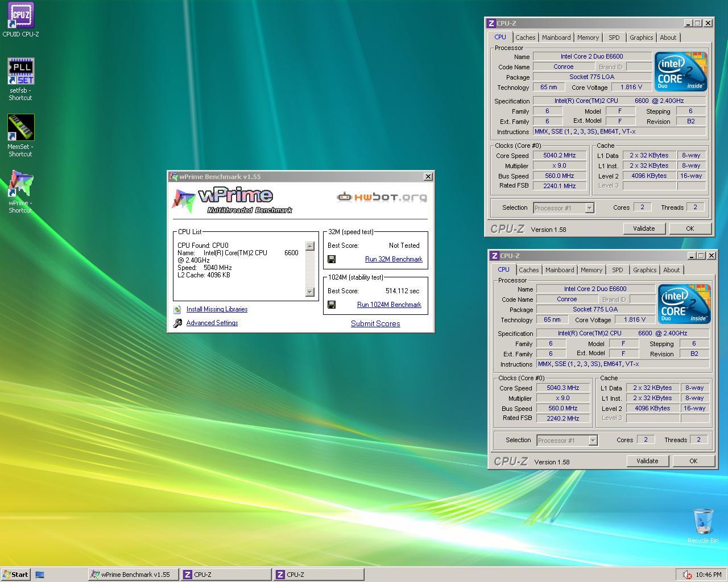Close the wPrime Benchmark window

point(428,177)
